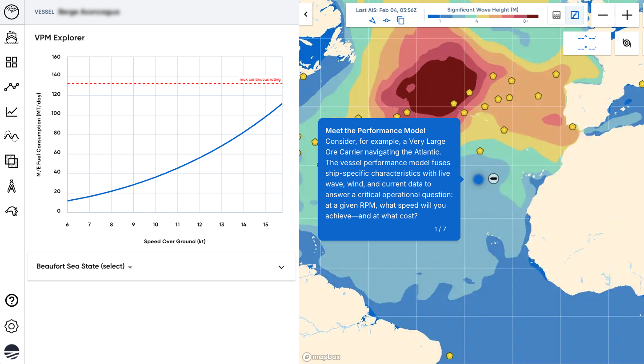Click the "1 / 7" tour step counter
Screen dimensions: 644x364
coord(440,229)
